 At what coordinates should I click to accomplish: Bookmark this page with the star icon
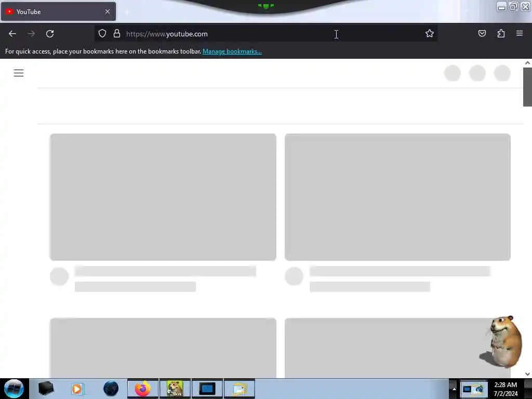click(430, 33)
